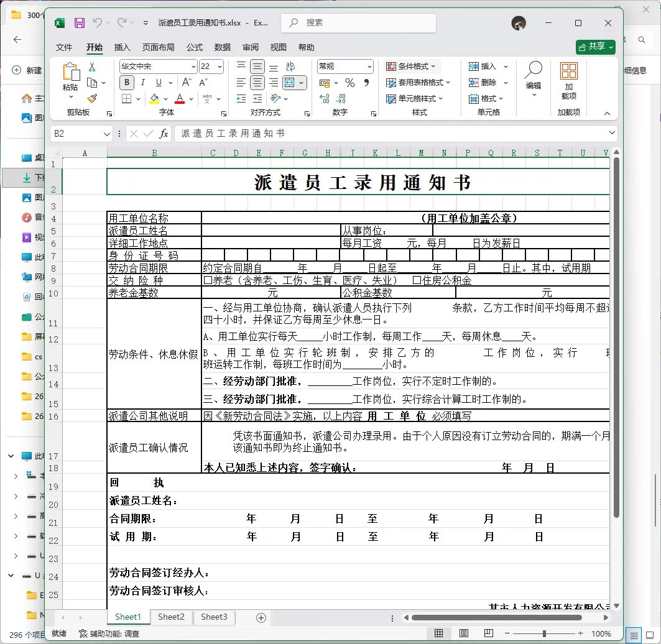Open the 格式 cells button
Screen dimensions: 661x644
(486, 99)
